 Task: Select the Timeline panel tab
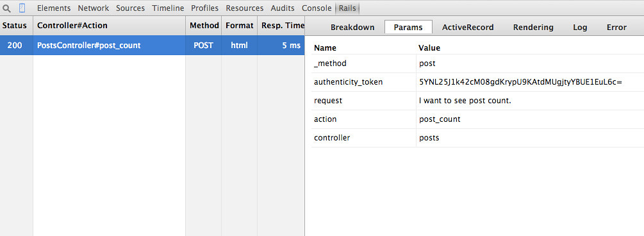pos(168,8)
